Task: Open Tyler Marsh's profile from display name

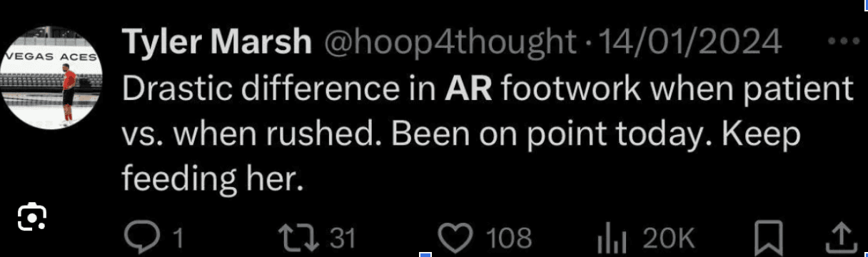Action: [218, 45]
